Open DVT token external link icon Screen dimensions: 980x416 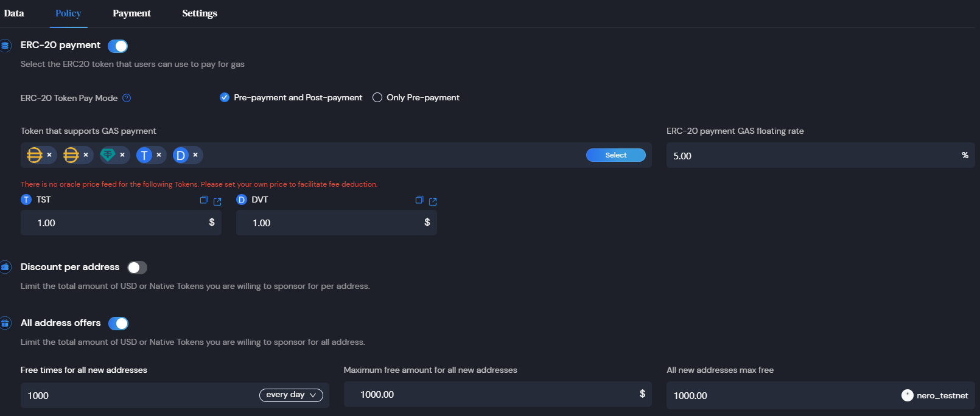(x=433, y=201)
